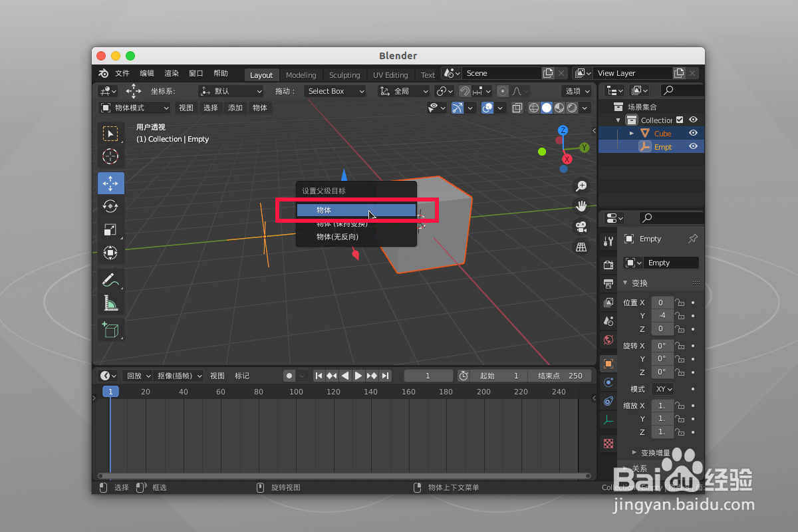Viewport: 798px width, 532px height.
Task: Select the Select Box tool icon
Action: point(110,133)
